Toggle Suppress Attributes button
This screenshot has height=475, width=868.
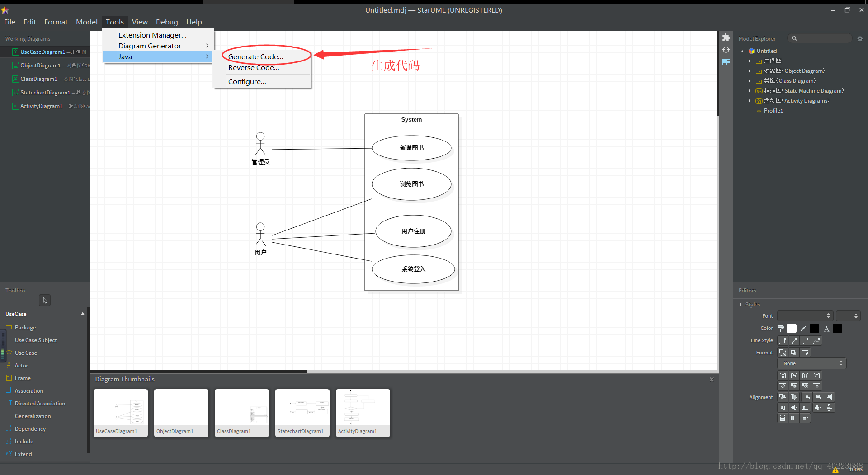click(783, 386)
